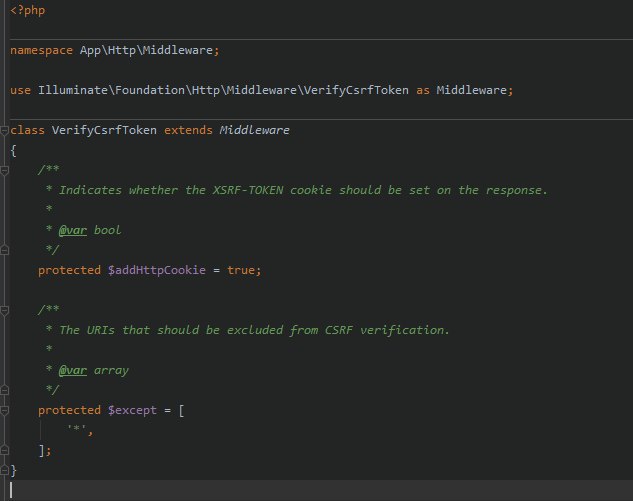
Task: Click the extends keyword
Action: pos(188,130)
